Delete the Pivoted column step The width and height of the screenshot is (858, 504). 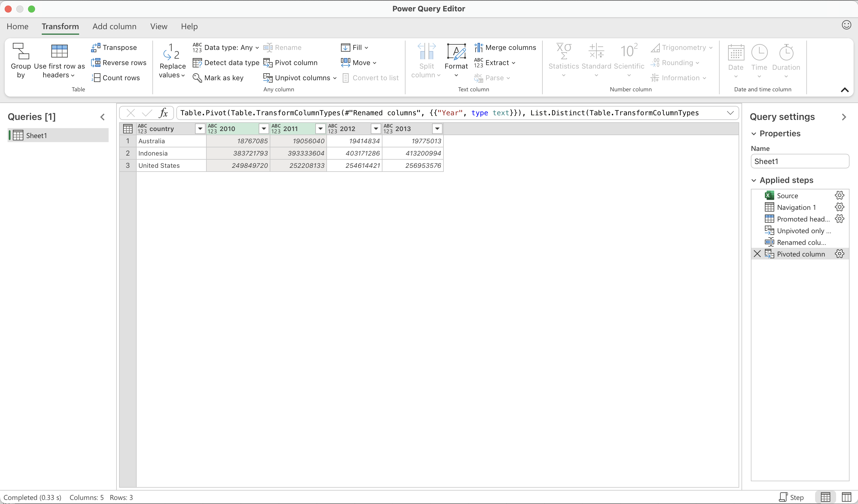[757, 254]
